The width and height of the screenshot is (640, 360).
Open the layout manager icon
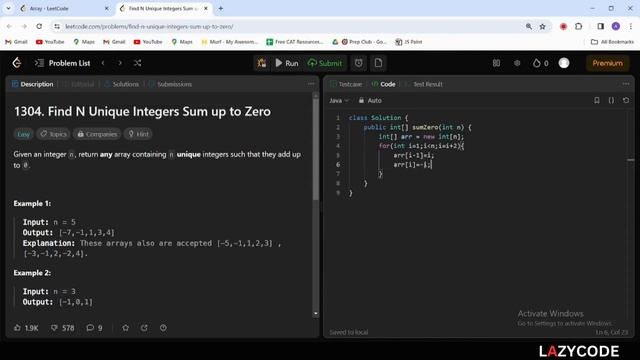[496, 63]
